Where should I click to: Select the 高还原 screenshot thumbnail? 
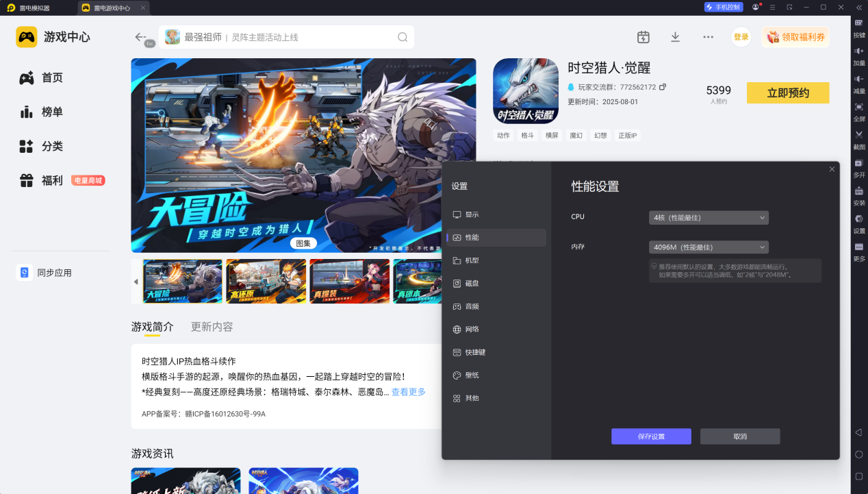tap(266, 282)
